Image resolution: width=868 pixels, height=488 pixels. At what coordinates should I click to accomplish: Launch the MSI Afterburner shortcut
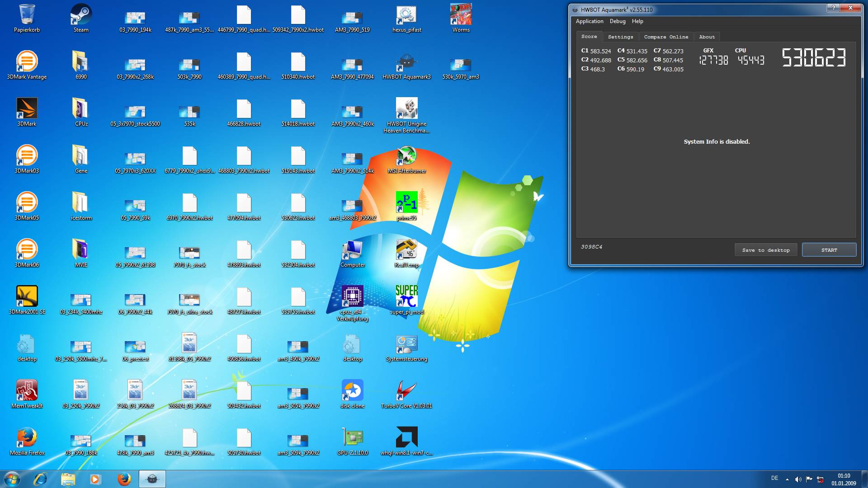click(406, 159)
